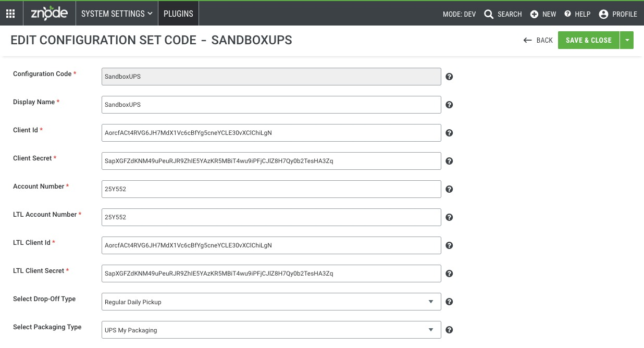The image size is (644, 348).
Task: Click help icon beside Client Id
Action: pos(449,133)
